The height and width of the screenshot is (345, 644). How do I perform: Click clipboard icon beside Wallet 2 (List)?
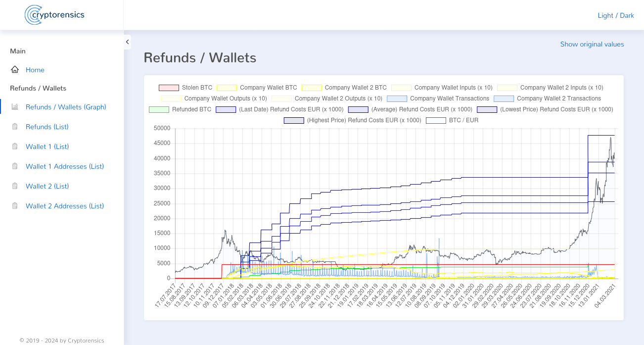(15, 186)
